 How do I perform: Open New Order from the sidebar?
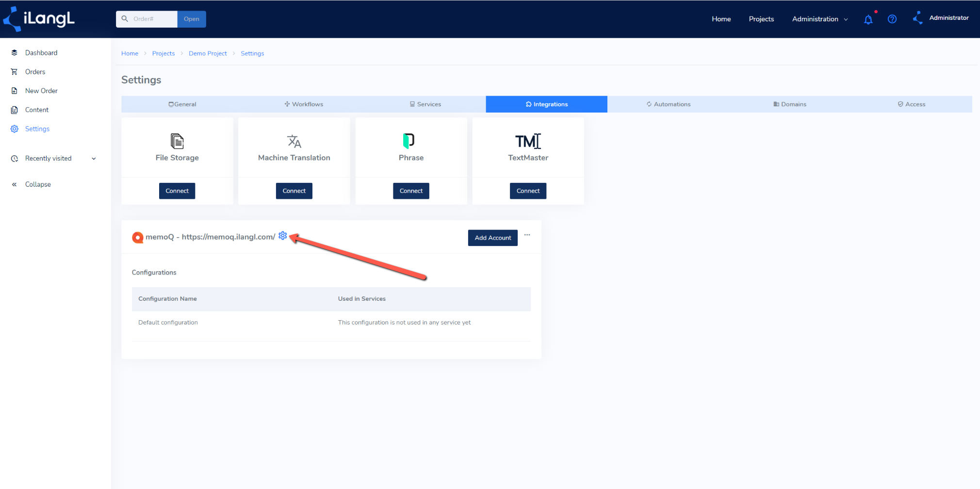(41, 91)
